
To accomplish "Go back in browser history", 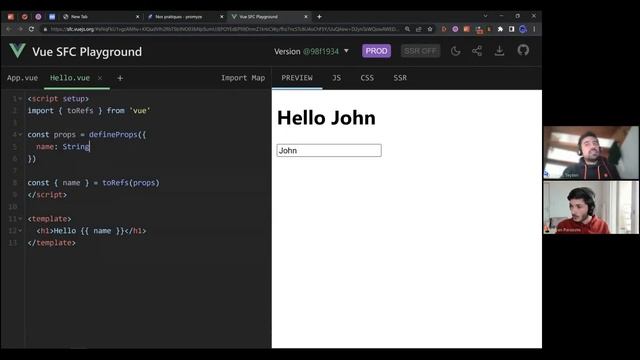I will pyautogui.click(x=9, y=29).
